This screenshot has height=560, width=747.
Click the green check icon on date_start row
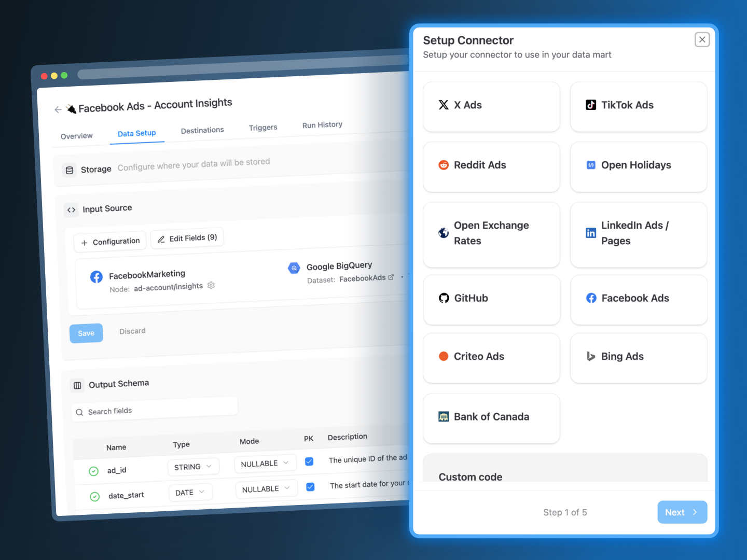tap(95, 496)
